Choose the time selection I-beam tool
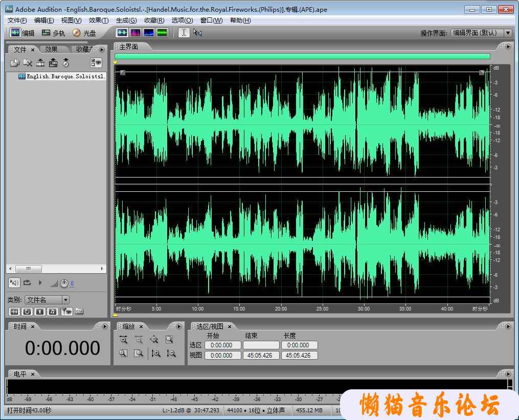 pyautogui.click(x=184, y=32)
